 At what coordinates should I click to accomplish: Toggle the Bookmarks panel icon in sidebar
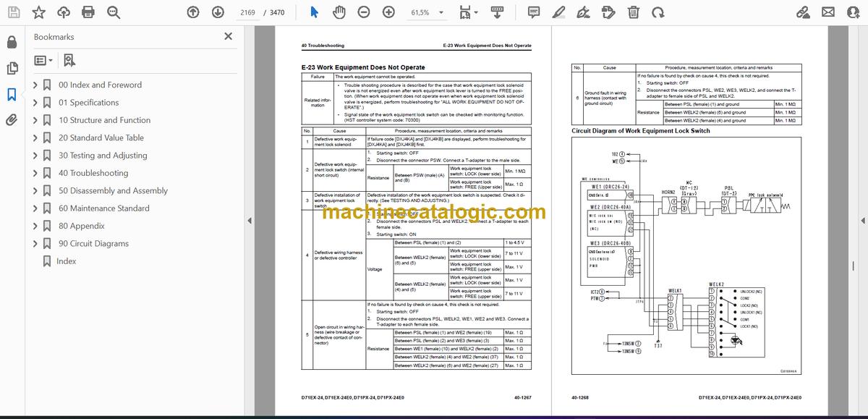[12, 94]
